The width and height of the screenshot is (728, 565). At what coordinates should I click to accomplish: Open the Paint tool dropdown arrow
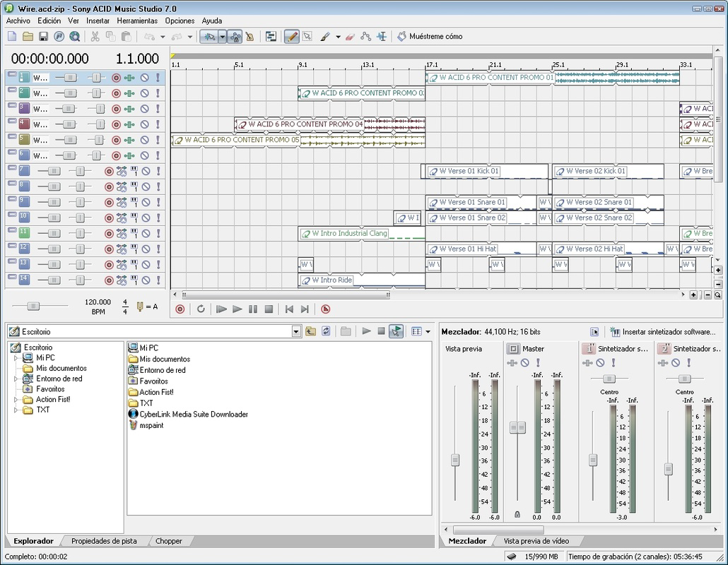338,37
